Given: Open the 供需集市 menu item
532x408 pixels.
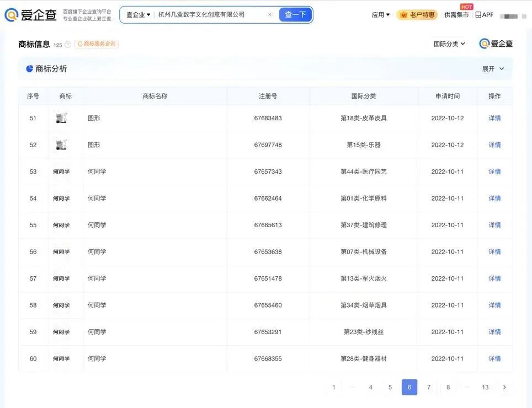Looking at the screenshot, I should coord(457,15).
